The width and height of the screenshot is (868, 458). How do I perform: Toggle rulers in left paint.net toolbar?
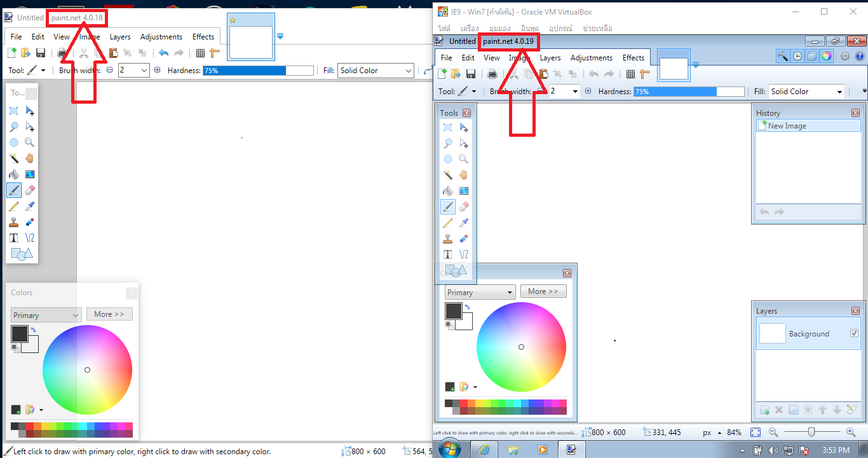[214, 53]
